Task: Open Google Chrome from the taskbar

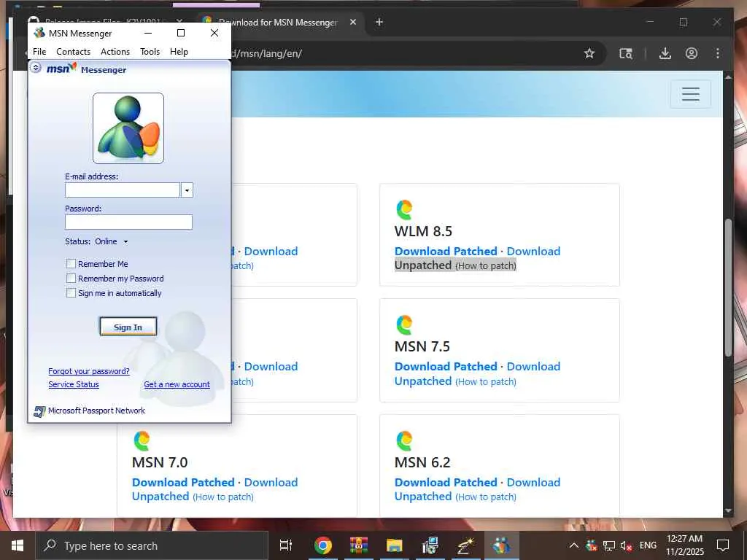Action: point(322,545)
